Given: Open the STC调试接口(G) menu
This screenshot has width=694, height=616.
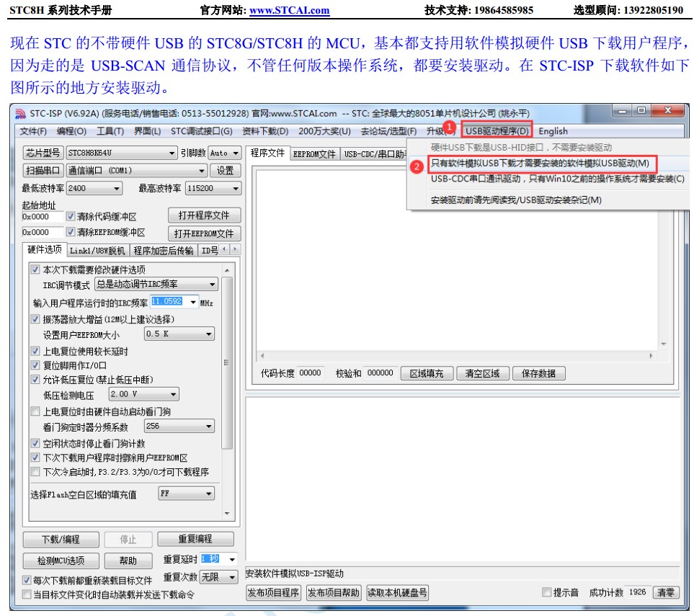Looking at the screenshot, I should coord(201,131).
